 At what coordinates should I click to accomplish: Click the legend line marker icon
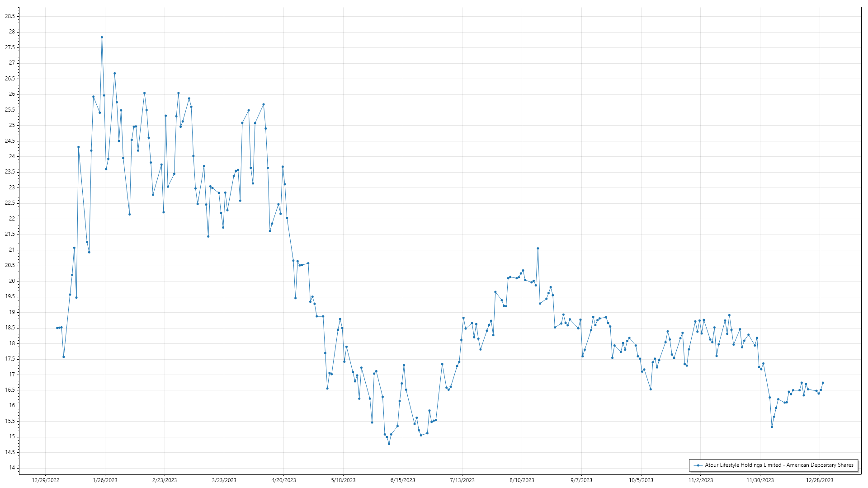tap(698, 465)
